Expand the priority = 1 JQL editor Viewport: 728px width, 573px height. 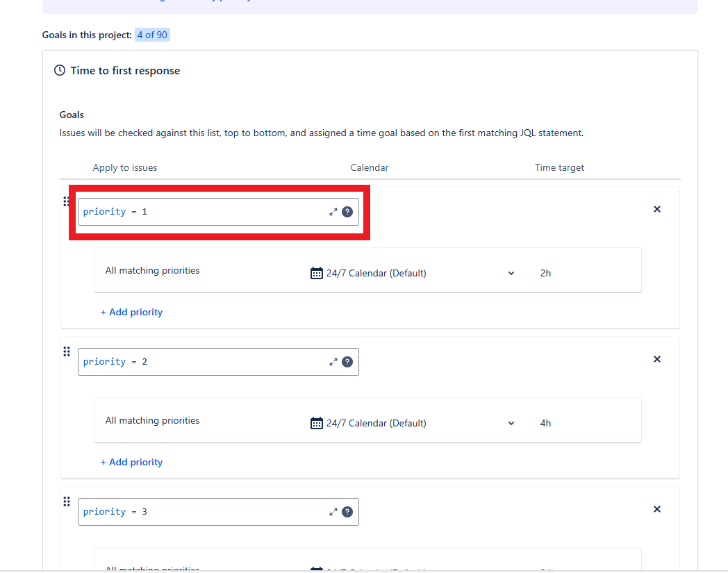coord(333,213)
